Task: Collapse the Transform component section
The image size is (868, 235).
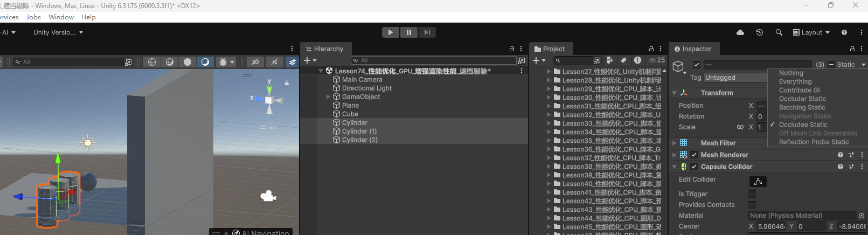Action: click(674, 93)
